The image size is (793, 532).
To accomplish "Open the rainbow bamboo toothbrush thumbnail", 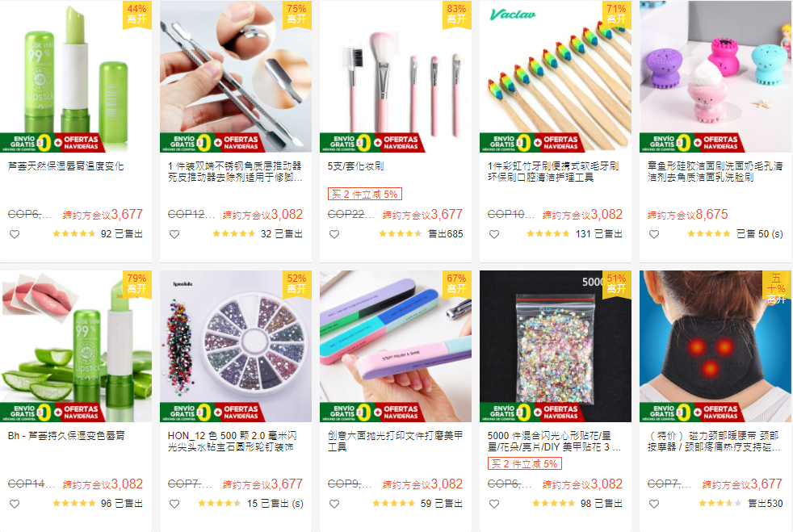I will click(556, 76).
